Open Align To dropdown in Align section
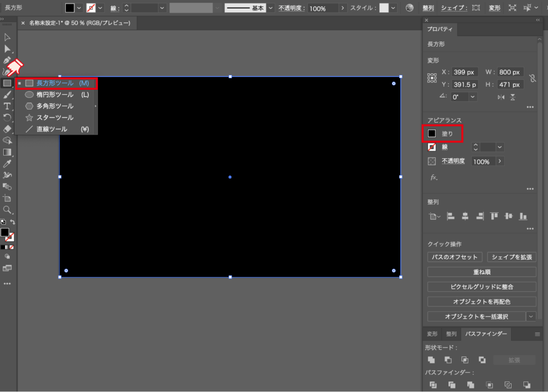Screen dimensions: 548x392 tap(434, 216)
